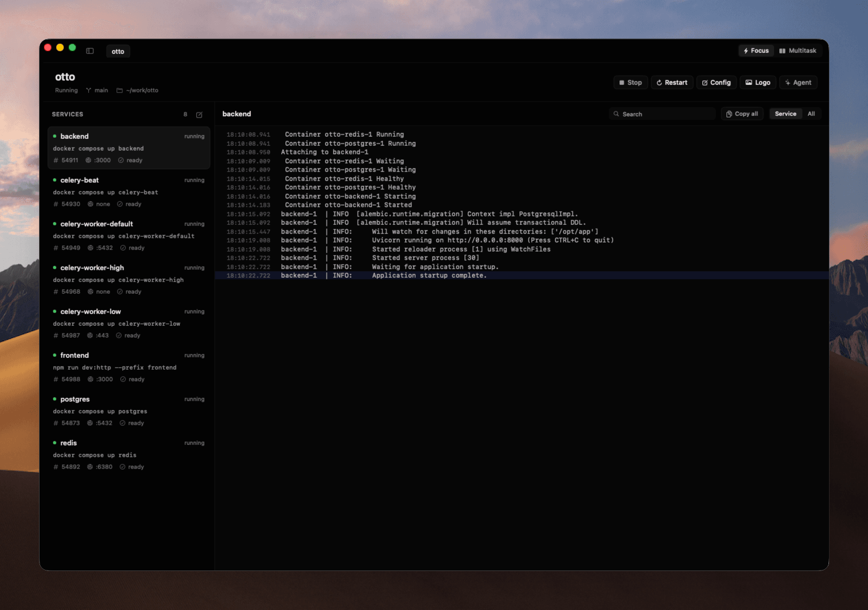Select the redis service

(129, 455)
